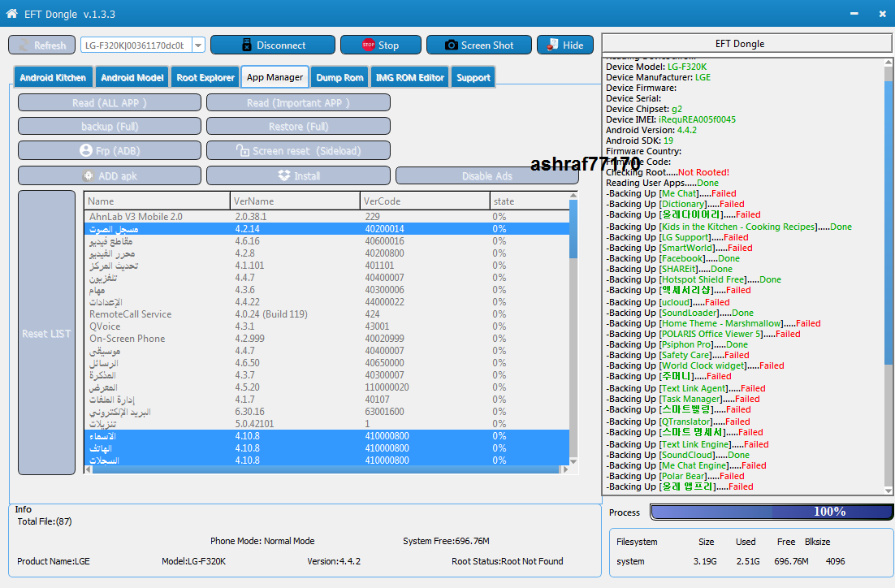This screenshot has height=588, width=895.
Task: Click the Read (ALL APP) button
Action: [x=110, y=103]
